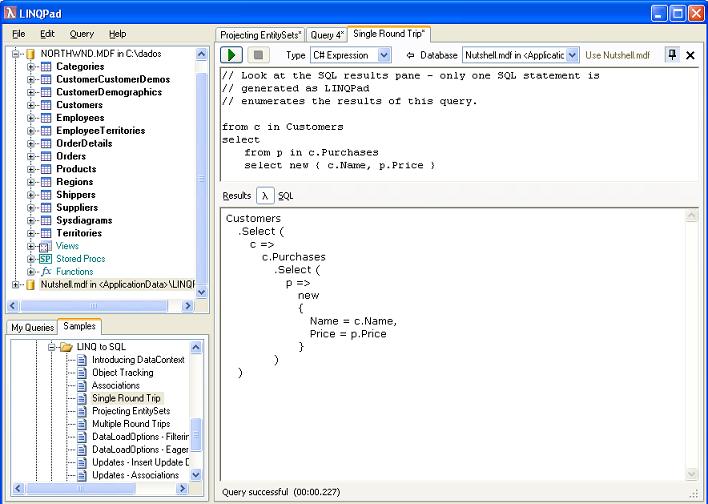This screenshot has height=504, width=708.
Task: Open the Projecting EntitySets sample
Action: click(131, 411)
